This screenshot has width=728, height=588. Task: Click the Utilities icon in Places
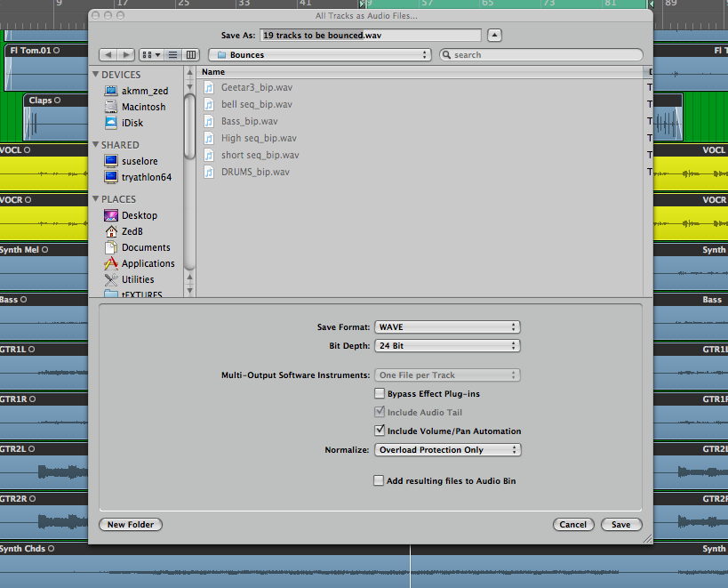[x=111, y=279]
